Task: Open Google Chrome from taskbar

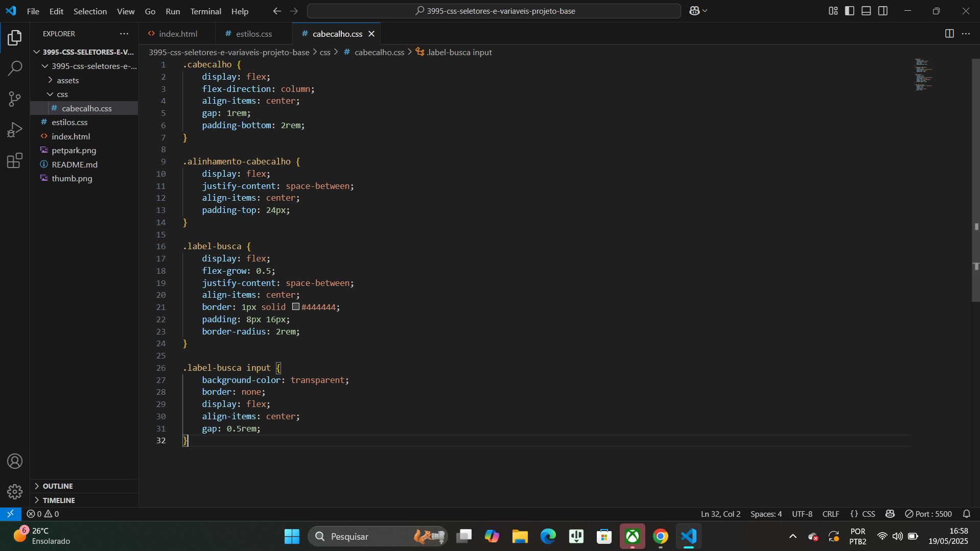Action: click(660, 536)
